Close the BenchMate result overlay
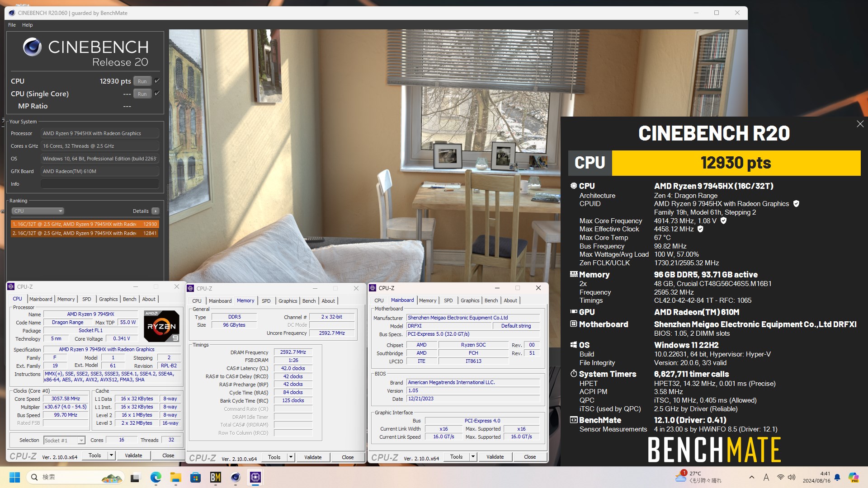868x488 pixels. (860, 124)
